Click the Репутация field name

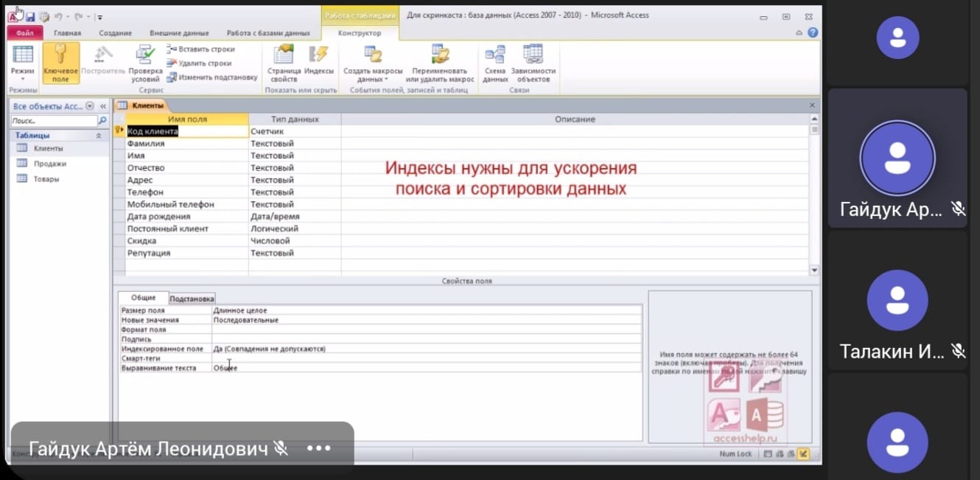[x=149, y=253]
